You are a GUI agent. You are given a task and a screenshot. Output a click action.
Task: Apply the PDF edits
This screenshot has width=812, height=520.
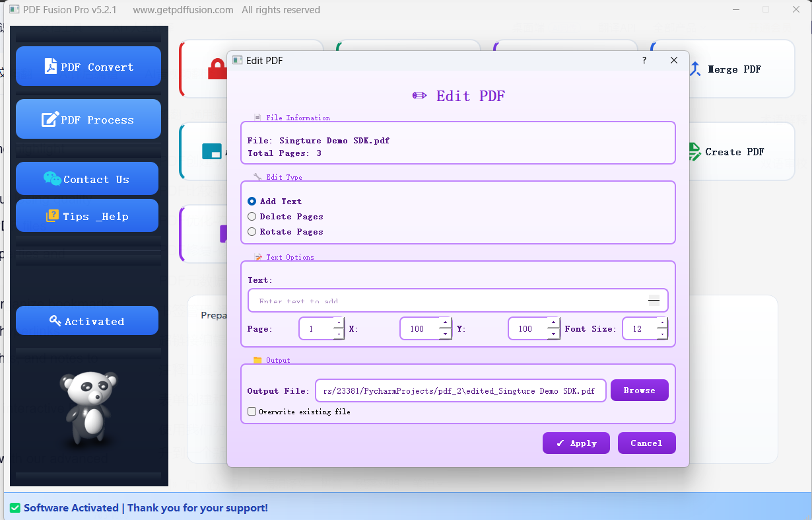576,443
